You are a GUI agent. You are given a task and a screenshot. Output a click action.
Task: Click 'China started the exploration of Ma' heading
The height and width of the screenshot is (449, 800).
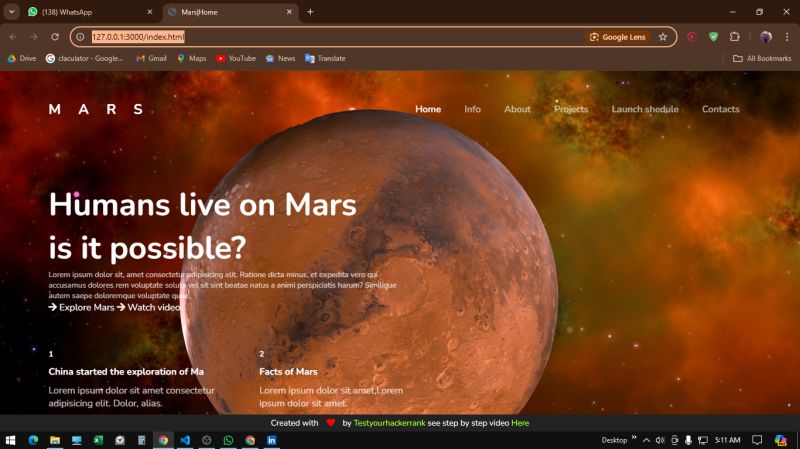coord(126,372)
